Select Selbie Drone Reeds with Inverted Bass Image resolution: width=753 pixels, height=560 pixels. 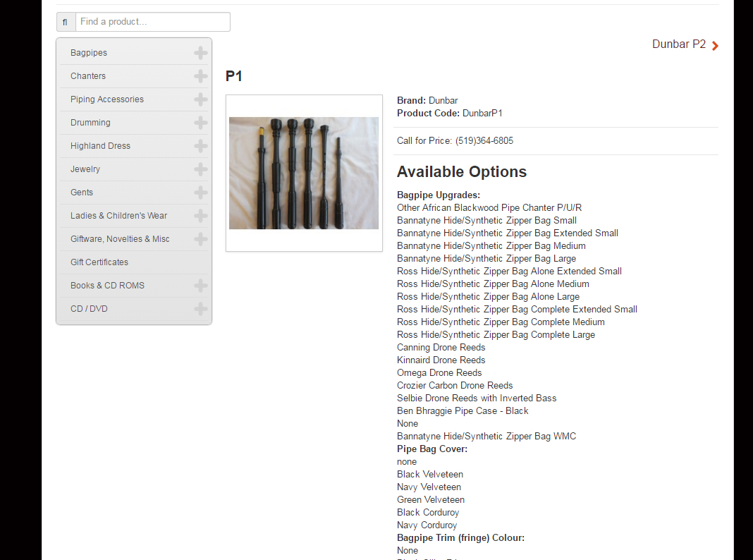pos(477,398)
